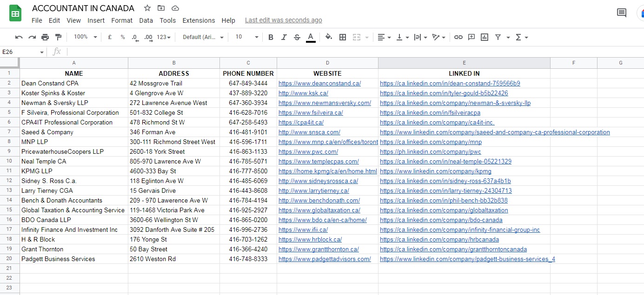Open the File menu
The image size is (644, 295).
coord(37,20)
